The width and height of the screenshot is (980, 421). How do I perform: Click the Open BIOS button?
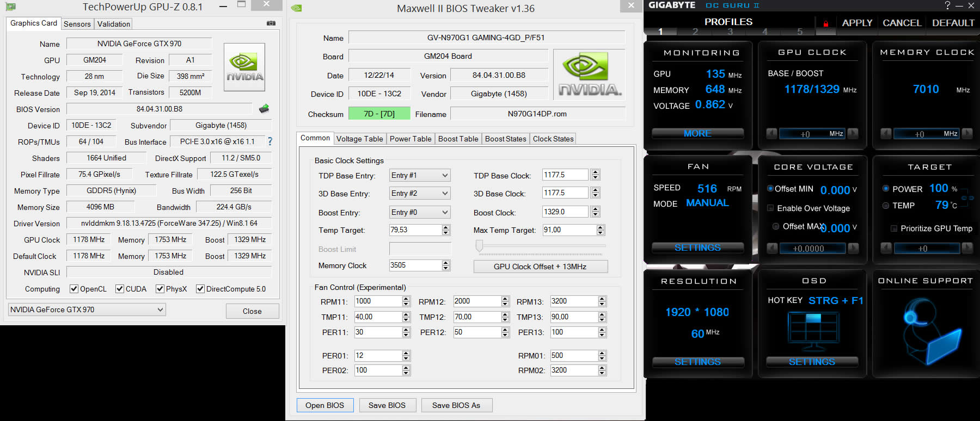pos(325,405)
